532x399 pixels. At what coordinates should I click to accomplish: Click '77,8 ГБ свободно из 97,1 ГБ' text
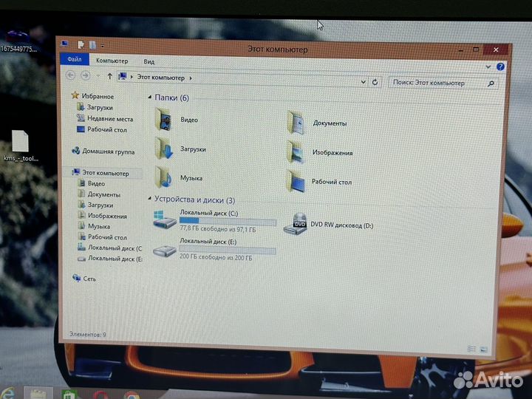click(x=217, y=229)
